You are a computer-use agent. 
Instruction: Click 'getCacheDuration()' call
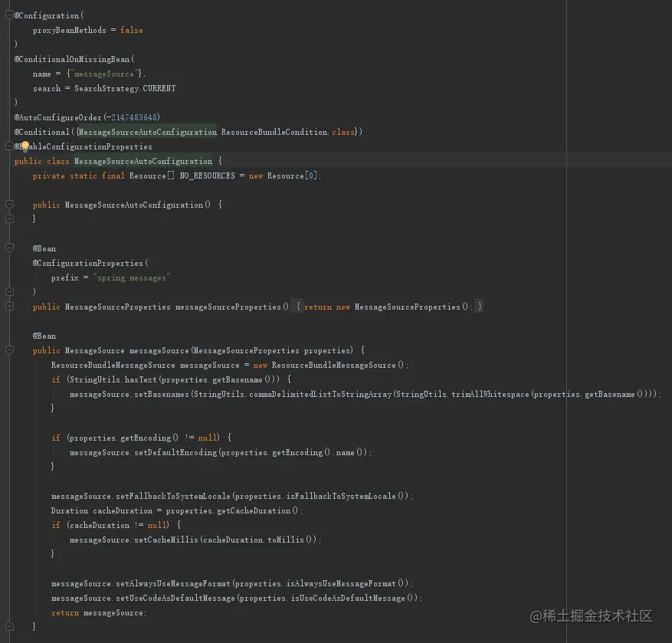coord(257,511)
